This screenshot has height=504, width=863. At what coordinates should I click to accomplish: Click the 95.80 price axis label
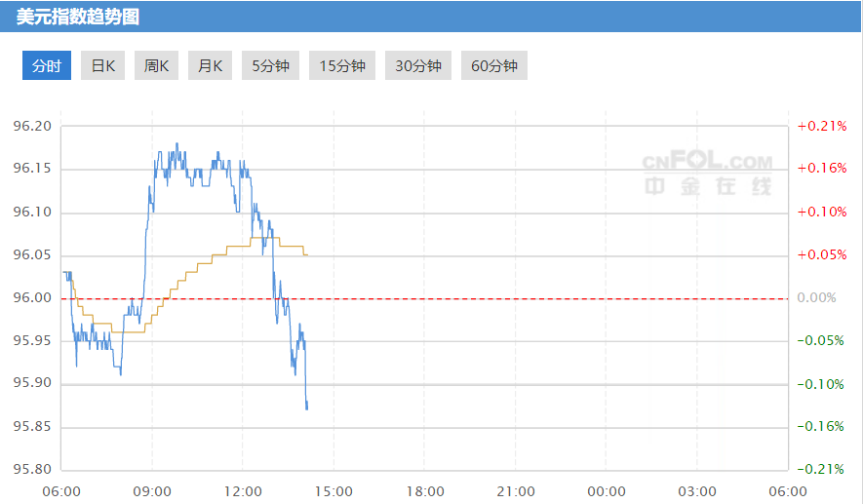point(34,469)
